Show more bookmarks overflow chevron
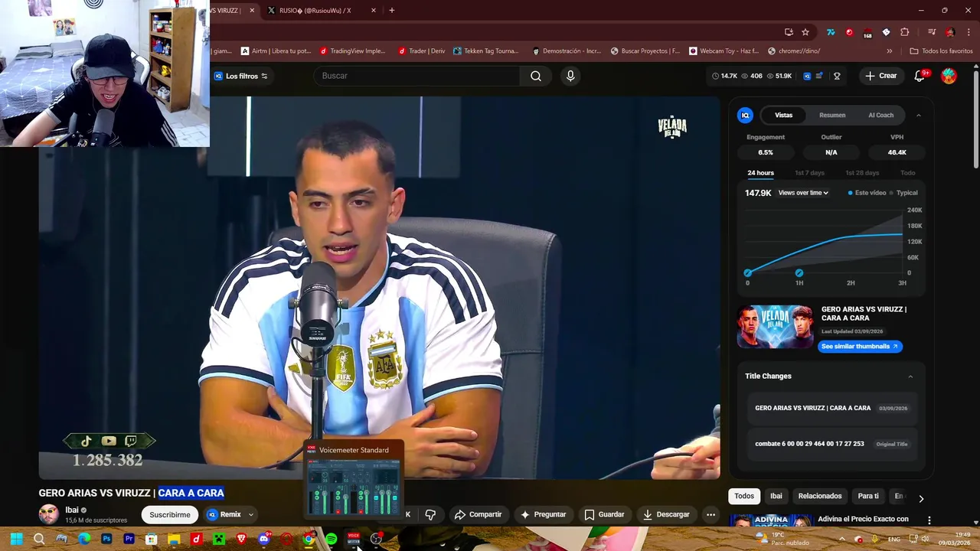This screenshot has height=551, width=980. [x=889, y=51]
